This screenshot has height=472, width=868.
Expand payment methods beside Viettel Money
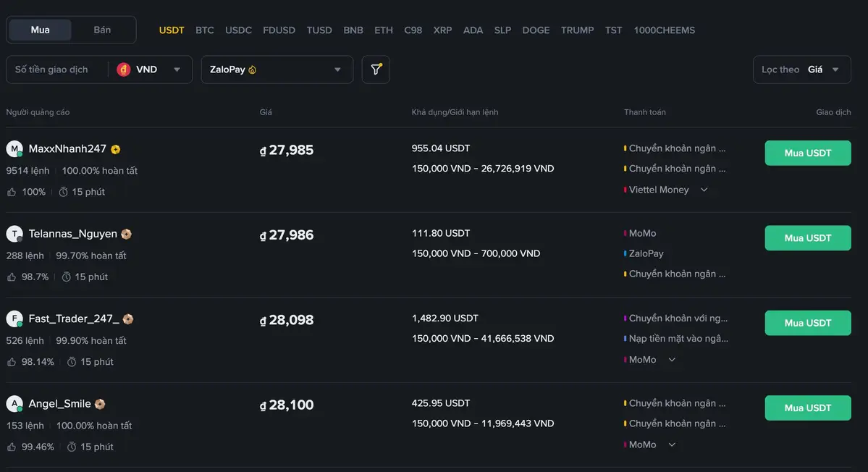pos(704,190)
